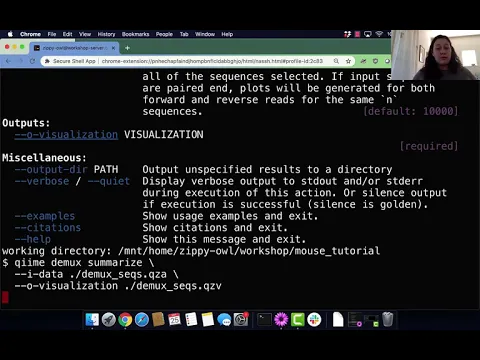Open the Apple menu
The width and height of the screenshot is (480, 360).
pos(10,34)
